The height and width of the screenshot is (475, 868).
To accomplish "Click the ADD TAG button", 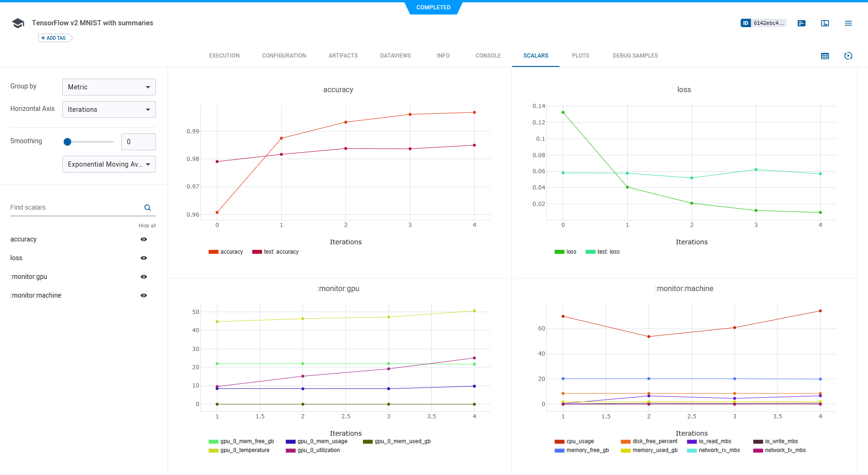I will pyautogui.click(x=55, y=38).
